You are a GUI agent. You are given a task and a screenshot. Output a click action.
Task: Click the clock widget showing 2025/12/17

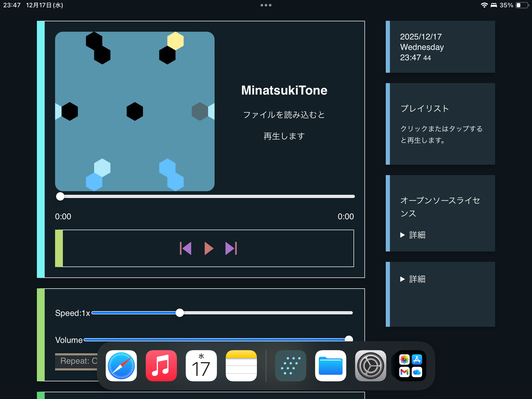click(x=440, y=47)
